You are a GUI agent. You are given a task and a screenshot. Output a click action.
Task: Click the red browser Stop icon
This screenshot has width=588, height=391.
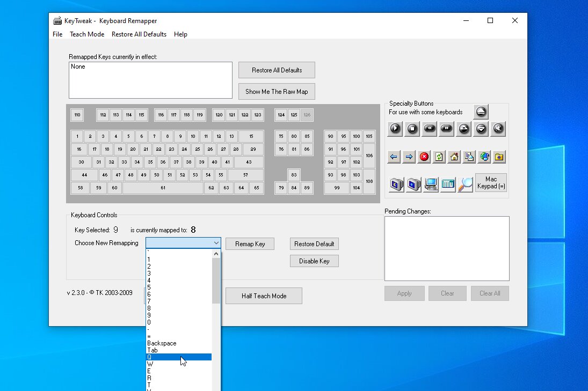coord(424,157)
